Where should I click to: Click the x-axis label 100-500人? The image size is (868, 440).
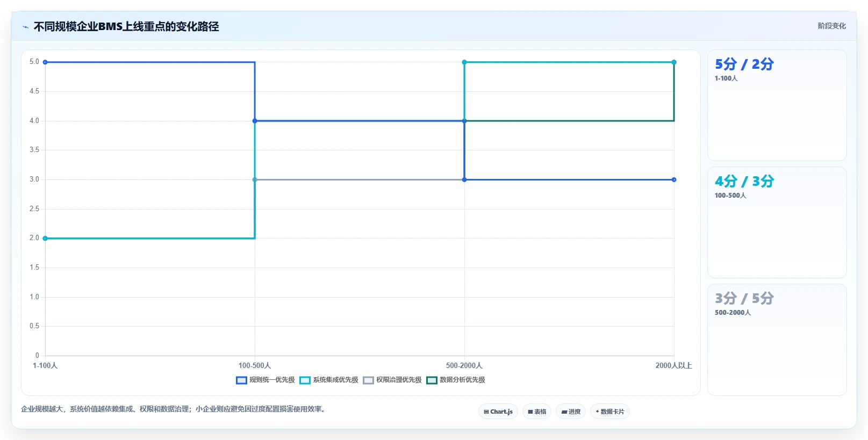point(255,366)
